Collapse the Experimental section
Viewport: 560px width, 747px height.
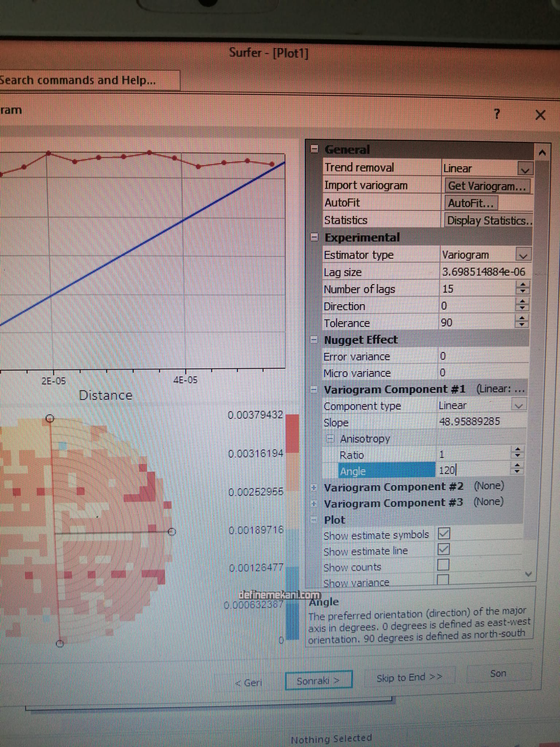[314, 237]
